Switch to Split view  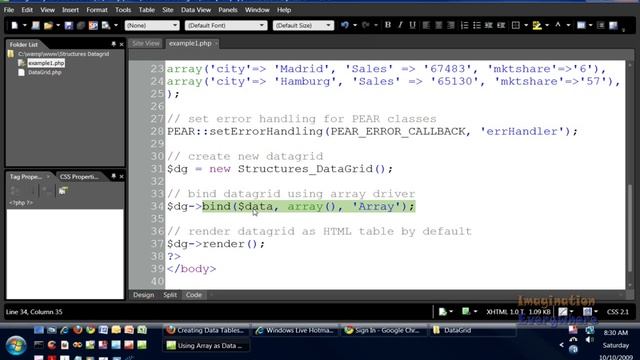[x=170, y=295]
